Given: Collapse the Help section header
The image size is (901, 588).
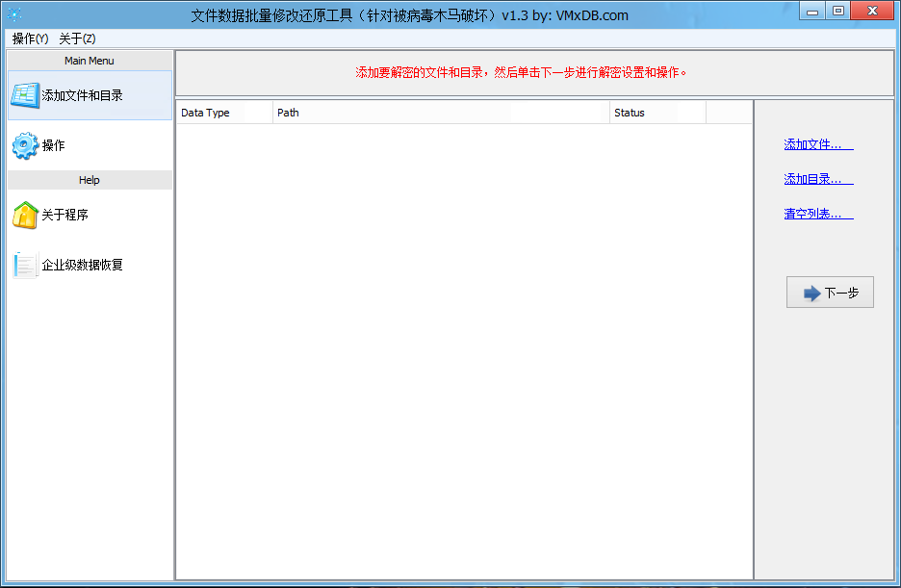Looking at the screenshot, I should click(90, 180).
